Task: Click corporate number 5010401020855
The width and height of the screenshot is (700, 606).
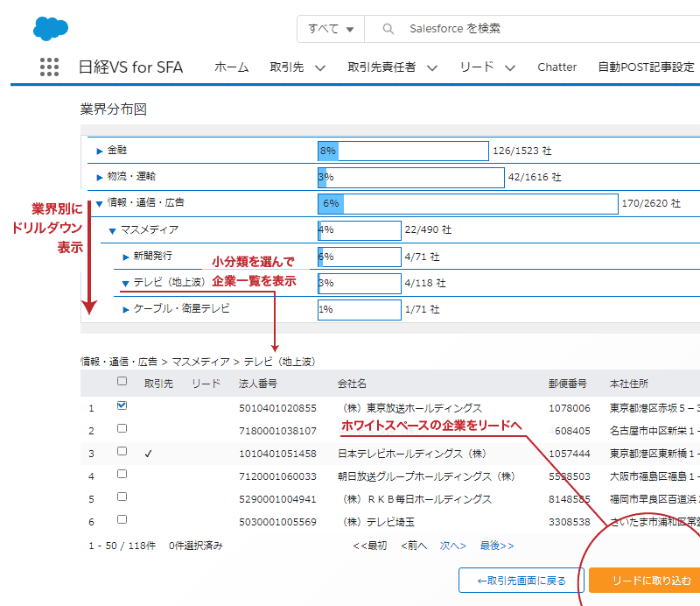Action: click(277, 408)
